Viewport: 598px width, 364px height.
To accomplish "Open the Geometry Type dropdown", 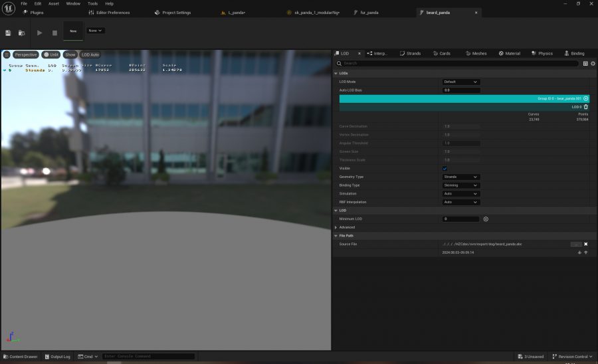I will [x=460, y=177].
